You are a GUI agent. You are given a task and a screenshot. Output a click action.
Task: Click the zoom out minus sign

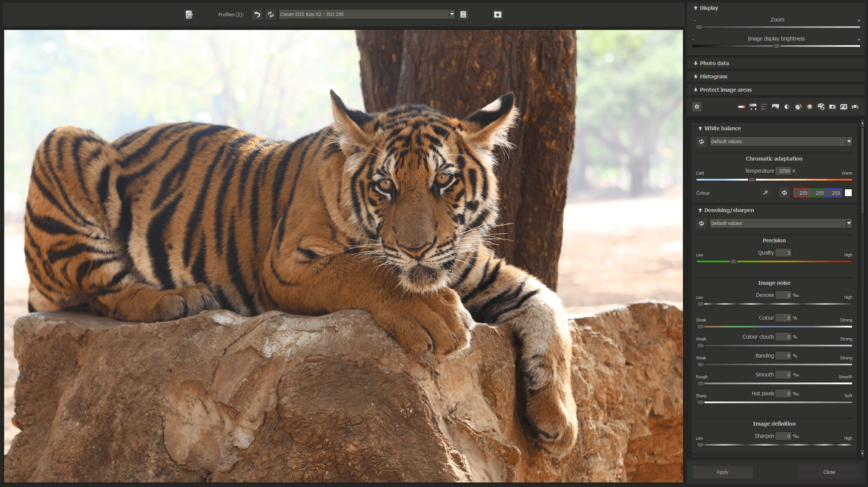695,20
